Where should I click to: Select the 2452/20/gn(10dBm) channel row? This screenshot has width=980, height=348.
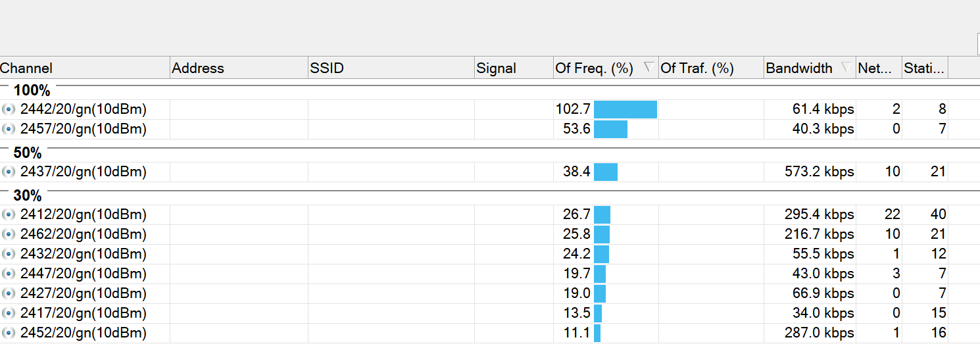tap(83, 334)
